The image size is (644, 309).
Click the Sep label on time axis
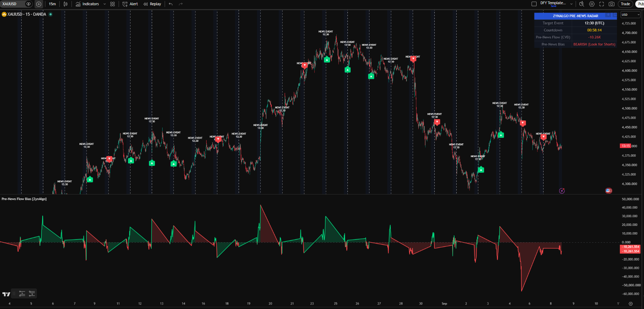pyautogui.click(x=444, y=304)
